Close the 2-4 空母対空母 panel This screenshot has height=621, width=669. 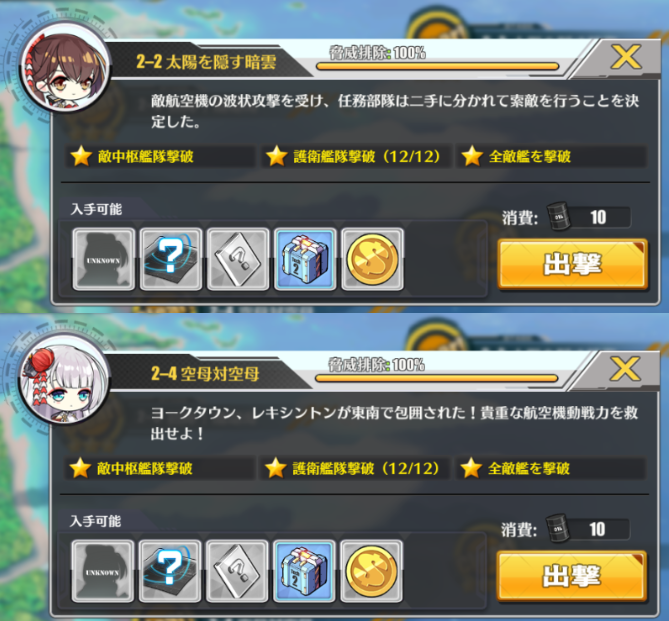(625, 369)
